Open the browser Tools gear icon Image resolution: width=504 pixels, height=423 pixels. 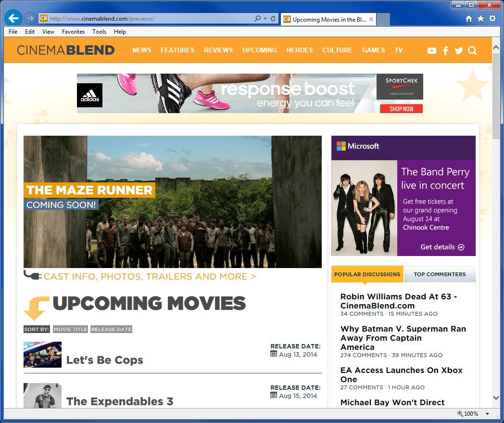[492, 19]
